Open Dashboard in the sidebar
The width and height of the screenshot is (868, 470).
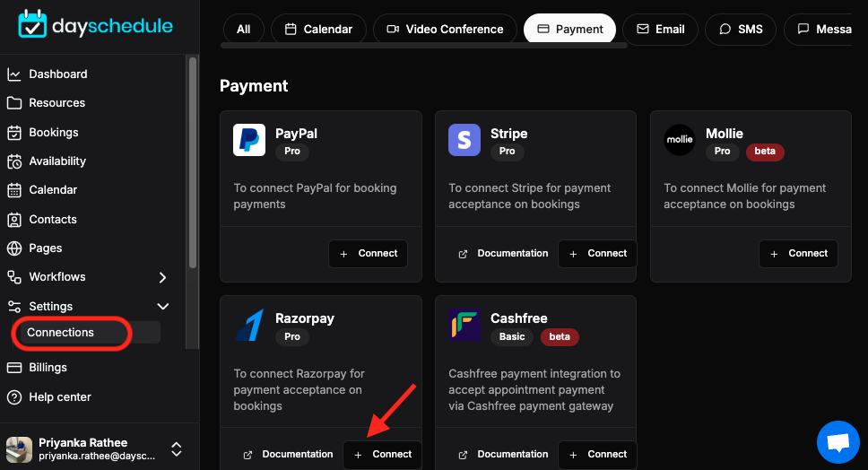(57, 74)
